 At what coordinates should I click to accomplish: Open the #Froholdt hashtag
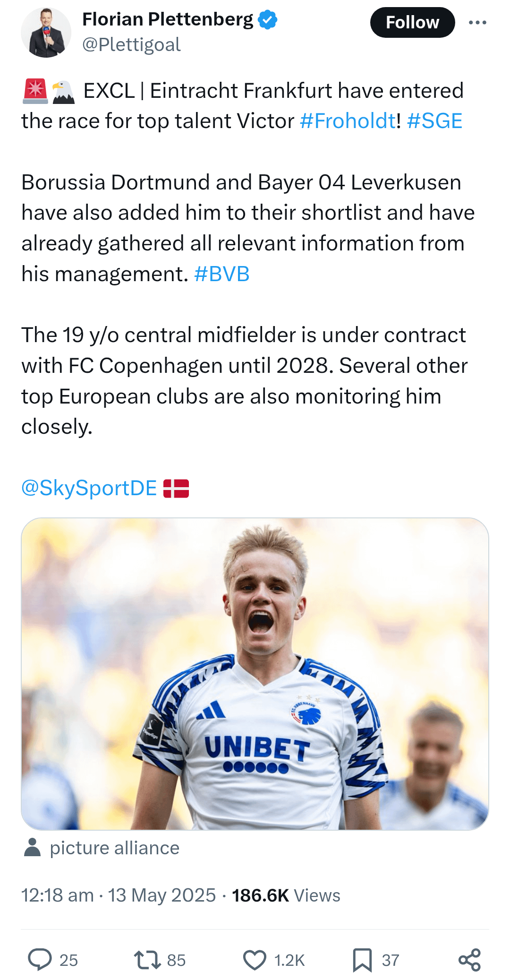pyautogui.click(x=348, y=121)
